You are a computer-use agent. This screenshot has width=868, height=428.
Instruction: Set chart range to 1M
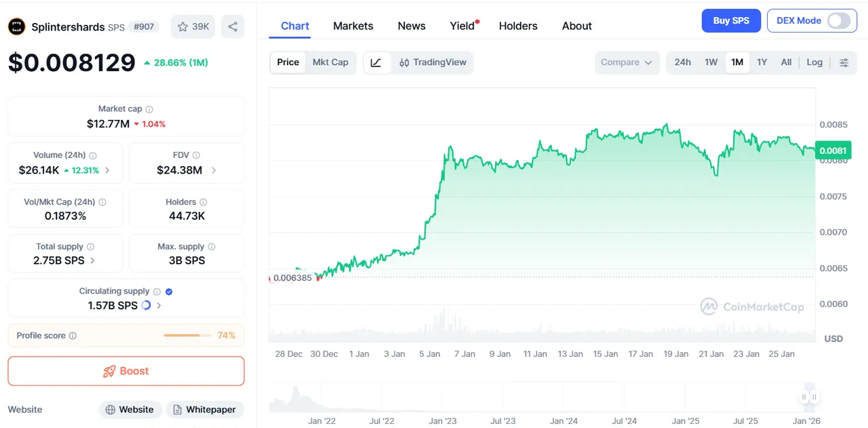point(737,62)
